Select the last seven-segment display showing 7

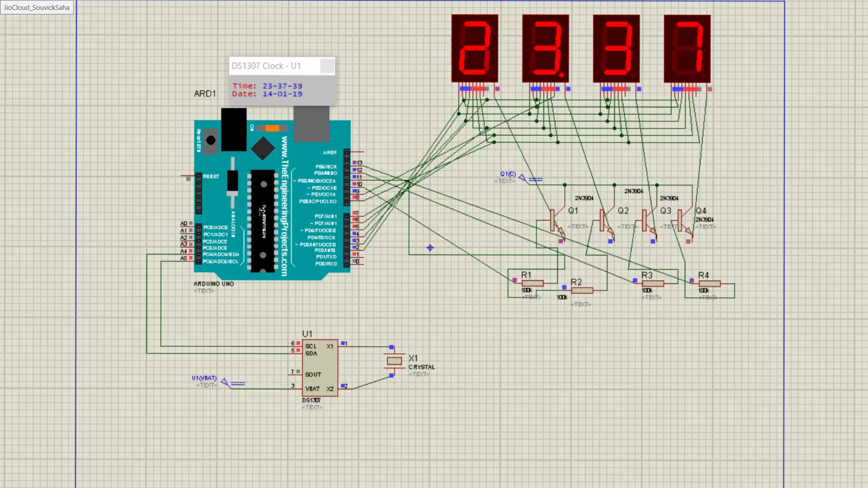[x=687, y=48]
